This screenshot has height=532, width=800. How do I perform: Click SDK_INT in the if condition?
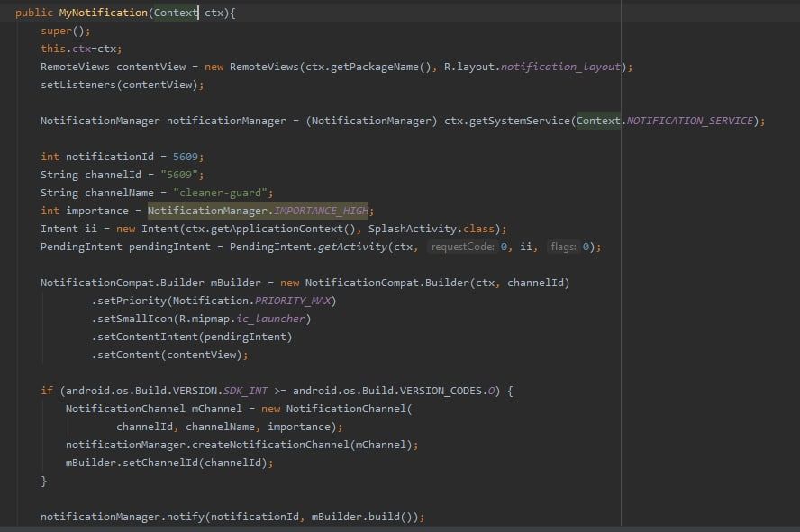click(x=245, y=391)
